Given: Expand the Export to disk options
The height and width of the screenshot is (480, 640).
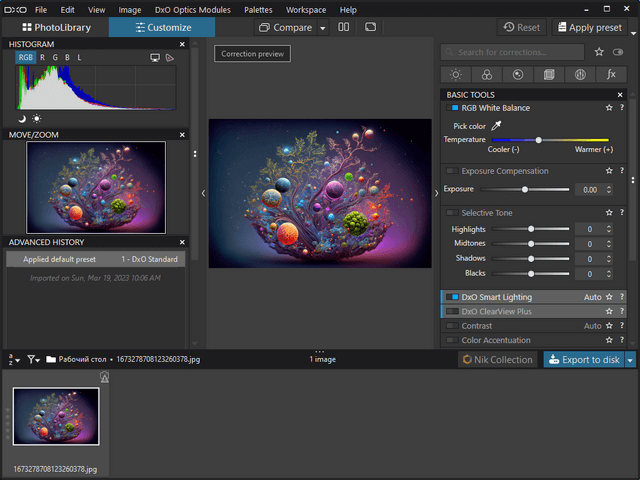Looking at the screenshot, I should pos(629,360).
